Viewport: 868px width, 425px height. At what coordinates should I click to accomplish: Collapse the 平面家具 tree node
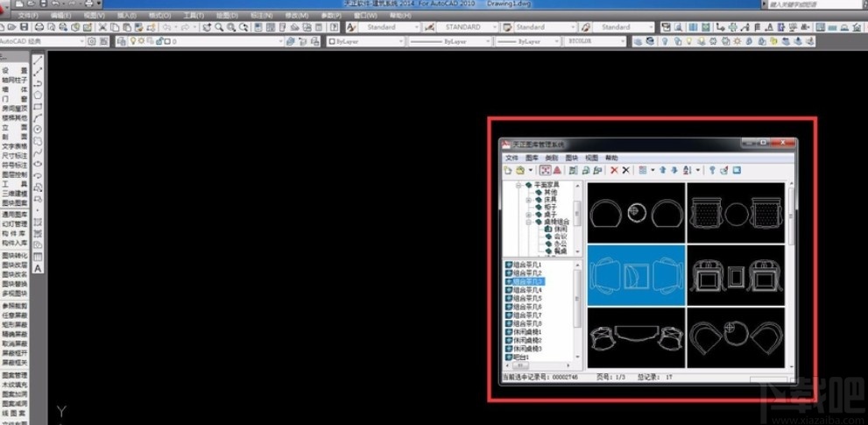[x=519, y=185]
